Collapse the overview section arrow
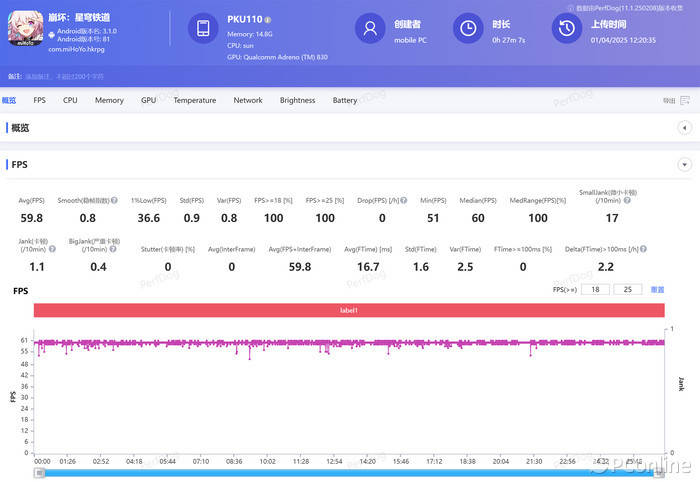The height and width of the screenshot is (482, 700). click(684, 128)
